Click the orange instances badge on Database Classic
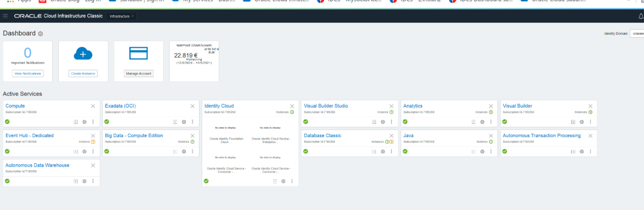644x210 pixels. tap(391, 142)
